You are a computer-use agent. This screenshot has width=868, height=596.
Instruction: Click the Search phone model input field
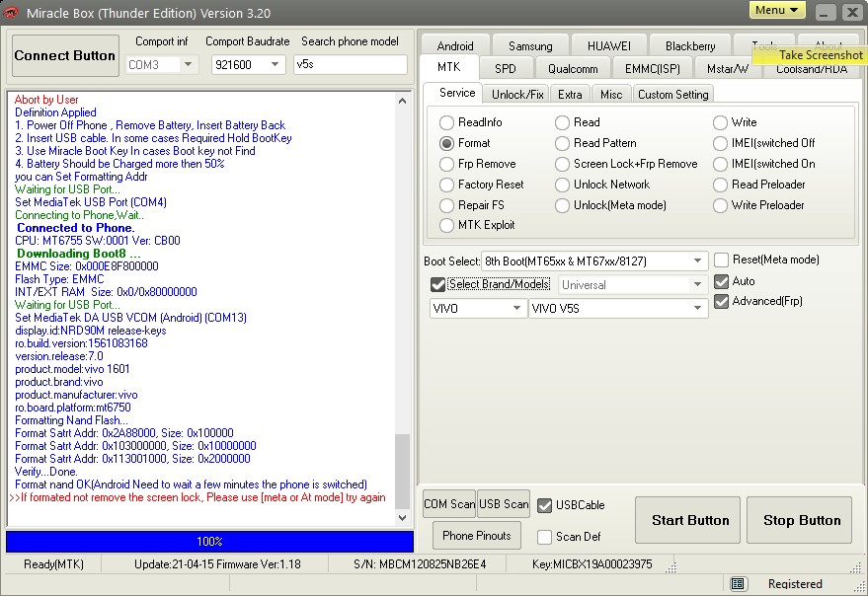click(x=350, y=64)
